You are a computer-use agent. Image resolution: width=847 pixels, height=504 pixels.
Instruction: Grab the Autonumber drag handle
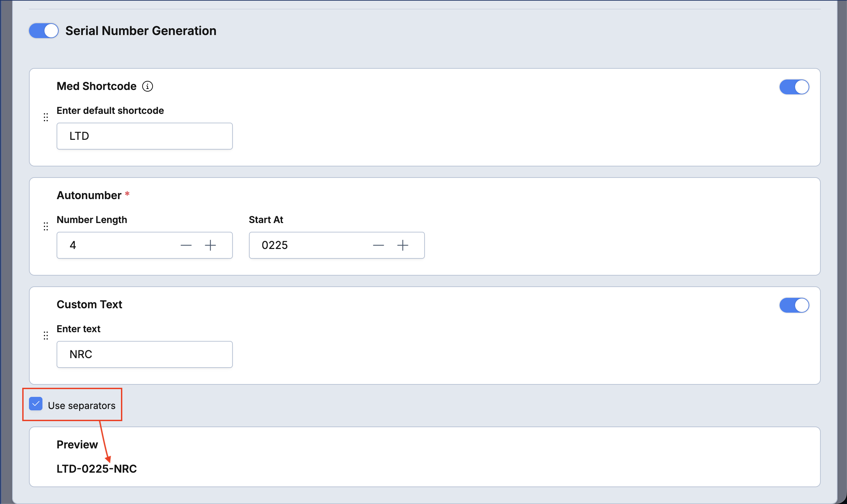(x=46, y=226)
